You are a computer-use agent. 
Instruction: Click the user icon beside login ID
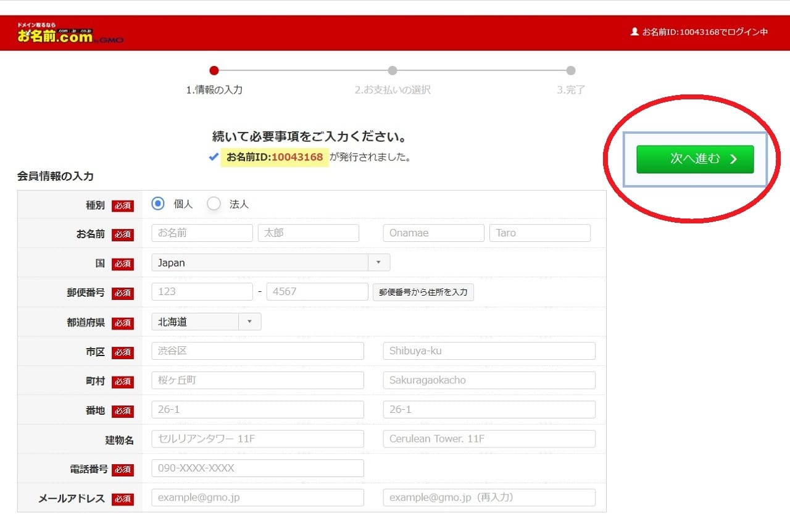pyautogui.click(x=634, y=32)
